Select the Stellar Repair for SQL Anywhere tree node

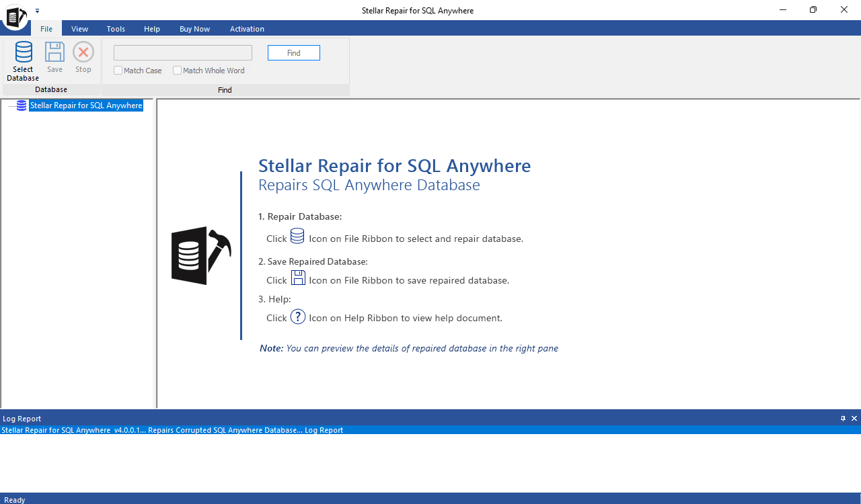click(86, 106)
